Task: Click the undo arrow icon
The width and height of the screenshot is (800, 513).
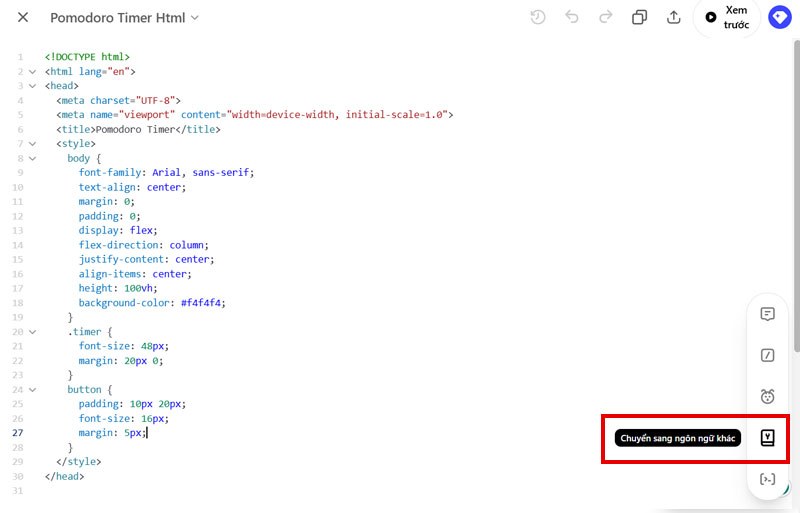Action: [572, 17]
